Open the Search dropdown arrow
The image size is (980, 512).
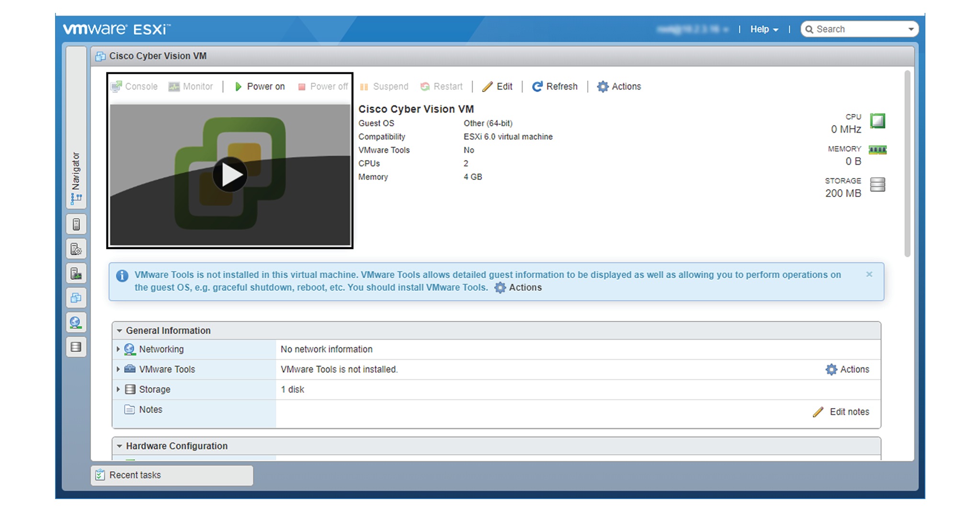(x=911, y=29)
